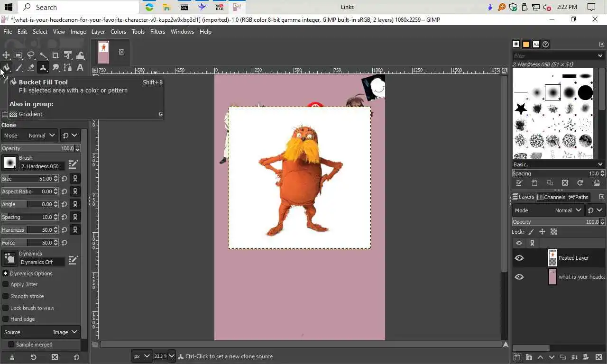Select the Eraser tool
The image size is (607, 364).
[31, 68]
